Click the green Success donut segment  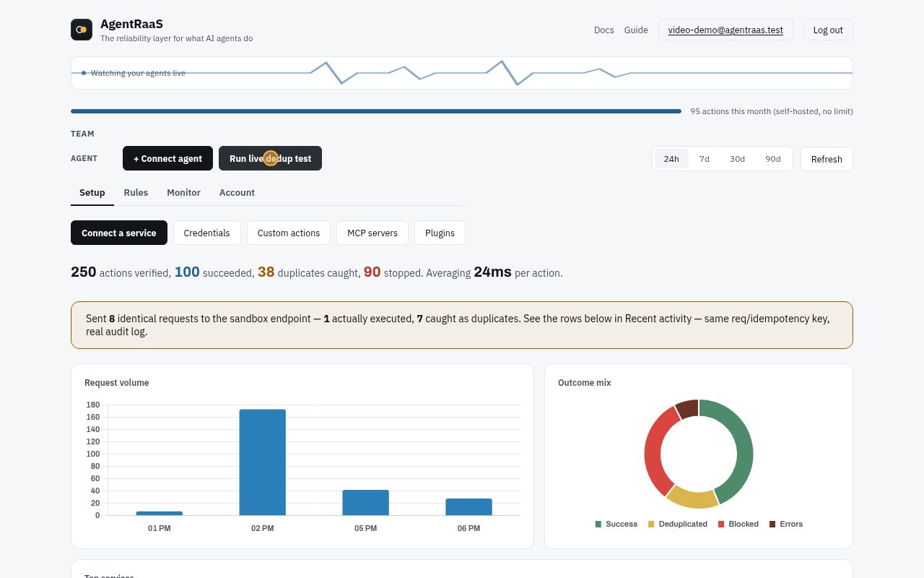click(744, 444)
